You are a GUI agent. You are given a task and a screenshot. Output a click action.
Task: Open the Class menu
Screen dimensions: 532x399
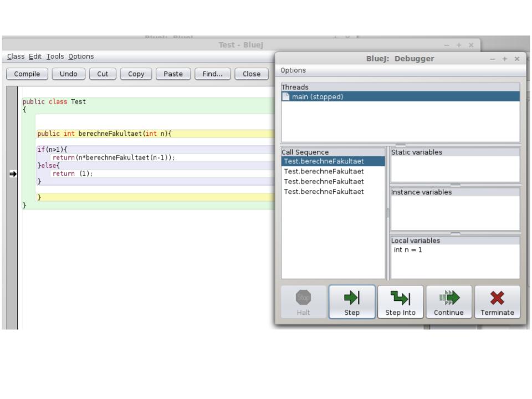click(x=16, y=57)
